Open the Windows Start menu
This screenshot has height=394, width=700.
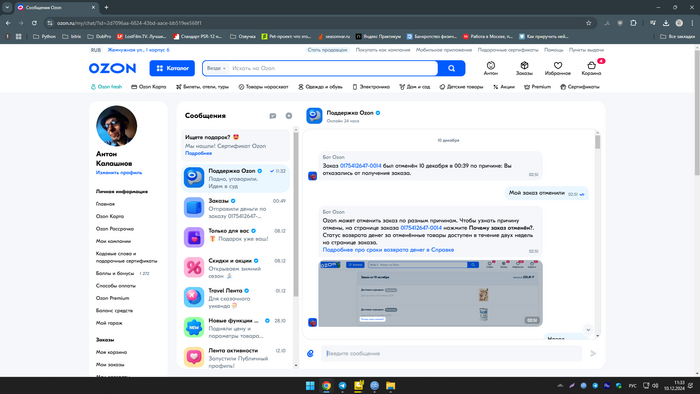(x=310, y=386)
